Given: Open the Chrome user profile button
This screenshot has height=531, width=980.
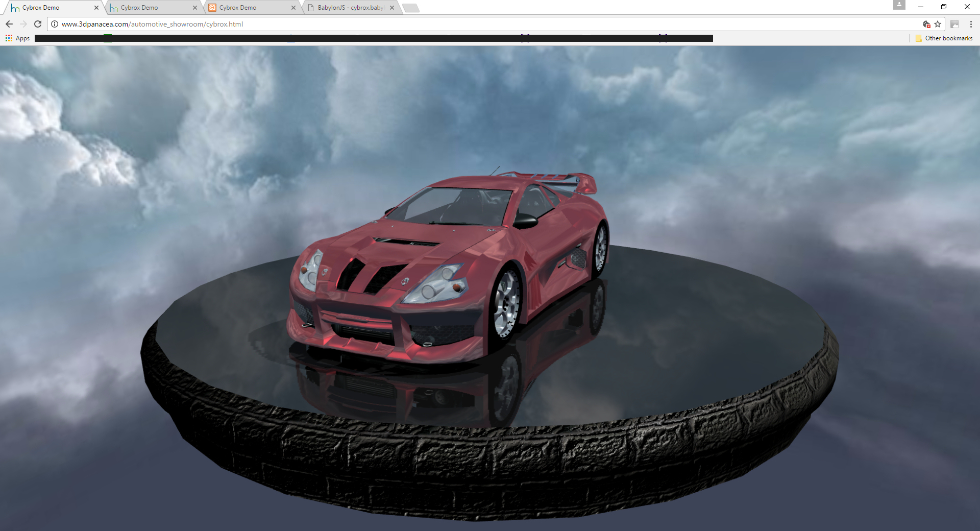Looking at the screenshot, I should click(899, 5).
